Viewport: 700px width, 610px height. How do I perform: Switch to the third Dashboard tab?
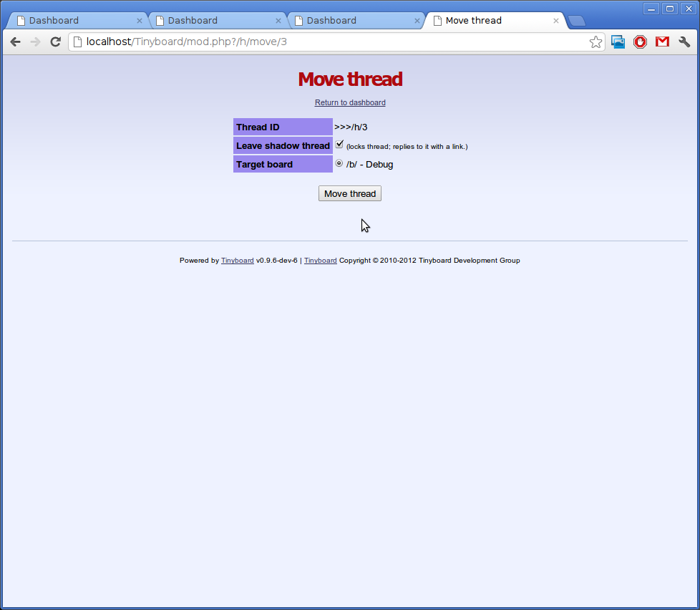(x=351, y=21)
